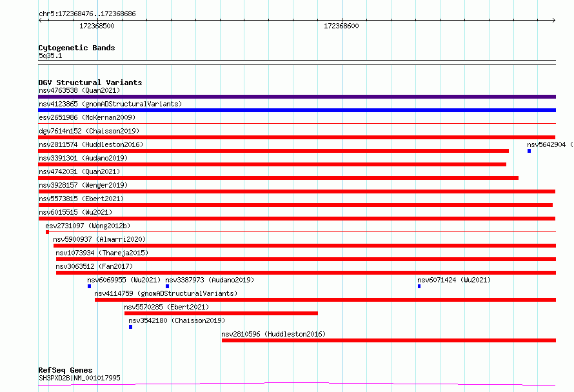Click the right arrow at the ruler end
Viewport: 574px width, 392px height.
pyautogui.click(x=553, y=21)
